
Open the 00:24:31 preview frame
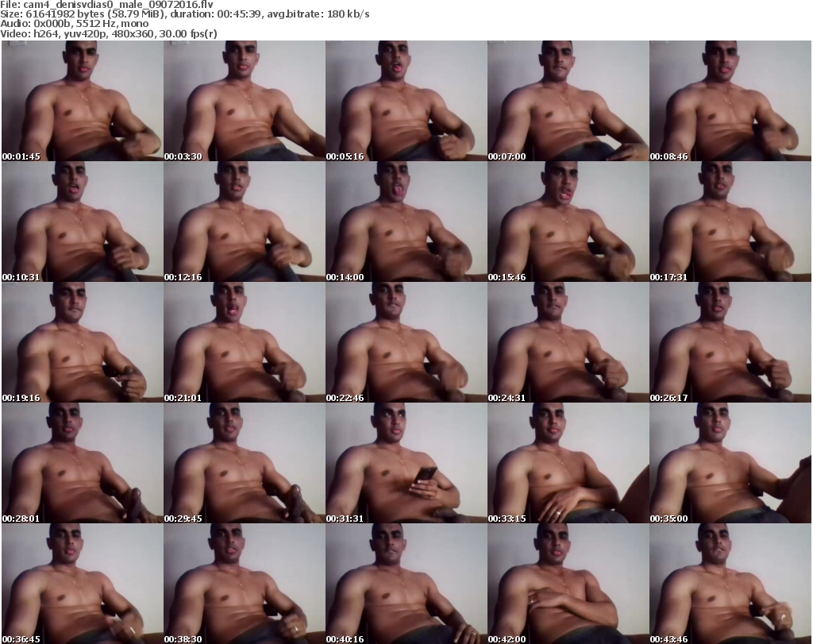pos(568,342)
